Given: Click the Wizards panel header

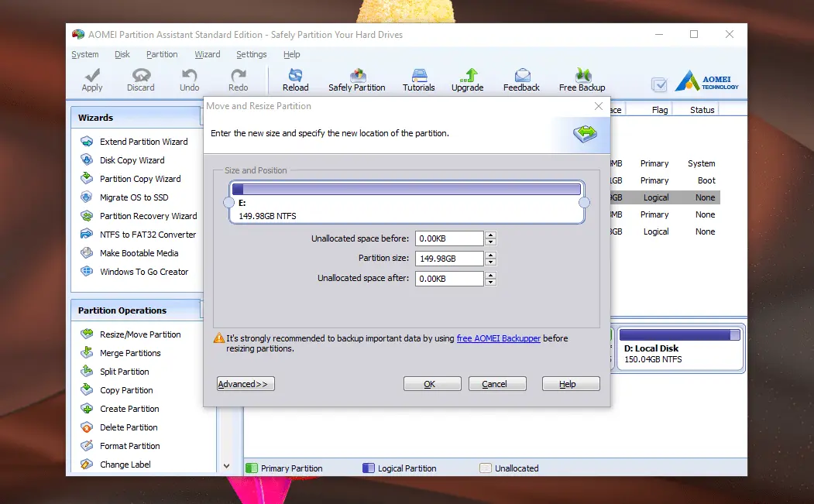Looking at the screenshot, I should pyautogui.click(x=136, y=118).
